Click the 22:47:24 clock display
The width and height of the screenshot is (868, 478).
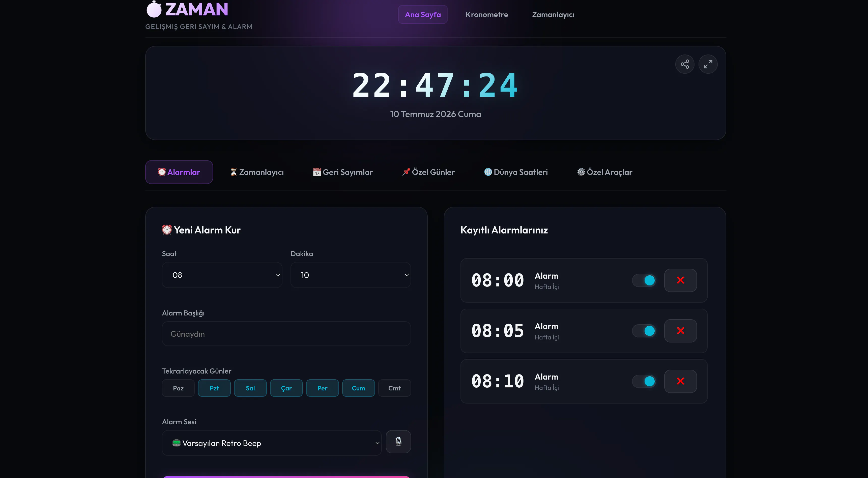pyautogui.click(x=435, y=85)
